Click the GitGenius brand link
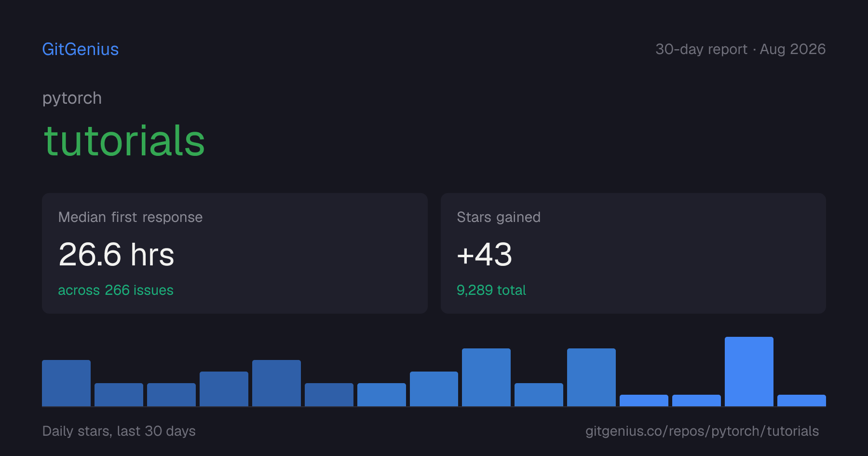Screen dimensions: 868x456 click(81, 49)
